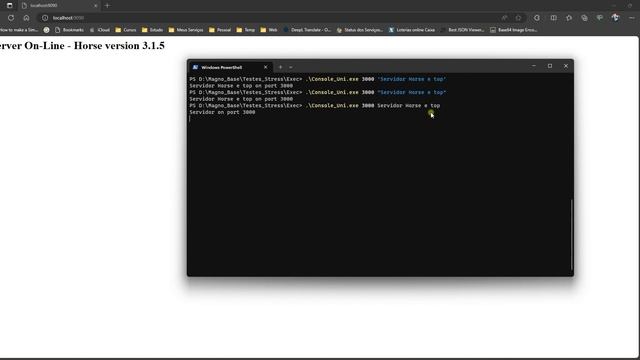Screen dimensions: 640x360
Task: Close the PowerShell terminal window
Action: pyautogui.click(x=566, y=66)
